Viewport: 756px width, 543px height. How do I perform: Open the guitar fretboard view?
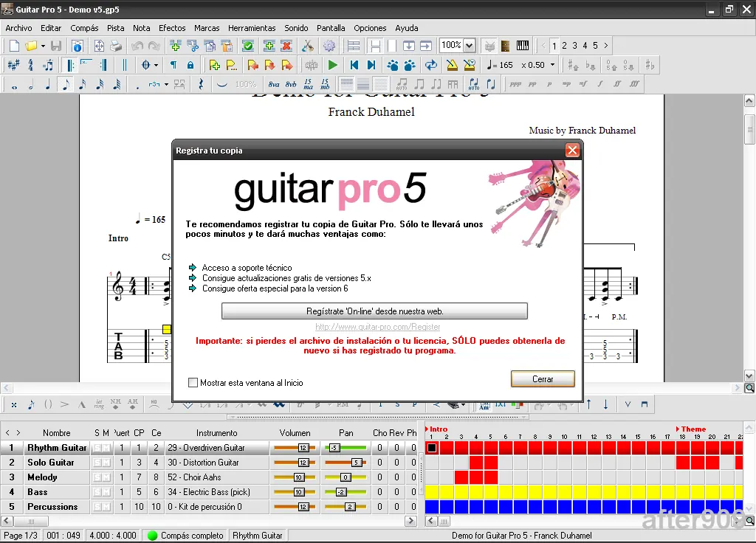(x=506, y=46)
